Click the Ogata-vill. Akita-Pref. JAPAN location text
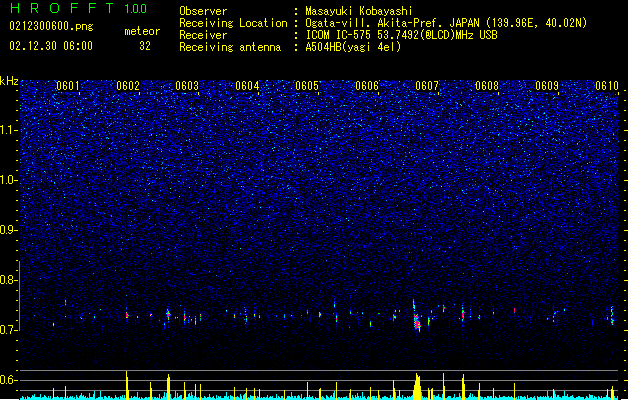The height and width of the screenshot is (400, 629). (x=446, y=23)
